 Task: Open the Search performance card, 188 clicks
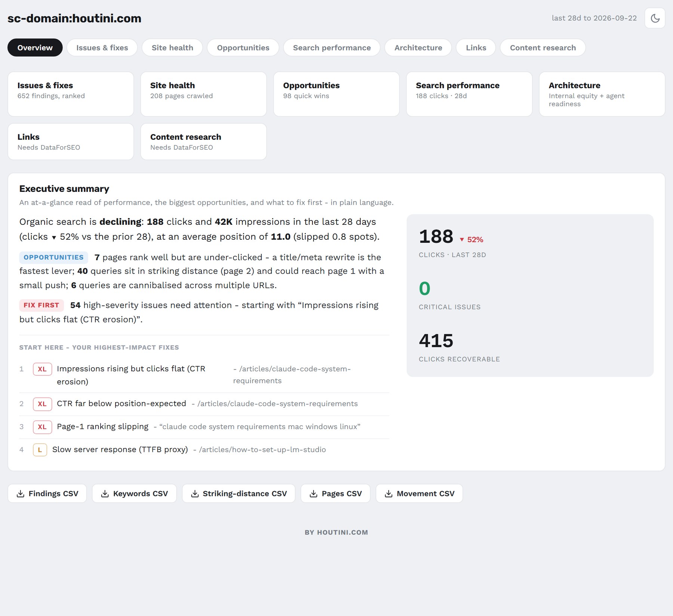(x=469, y=94)
